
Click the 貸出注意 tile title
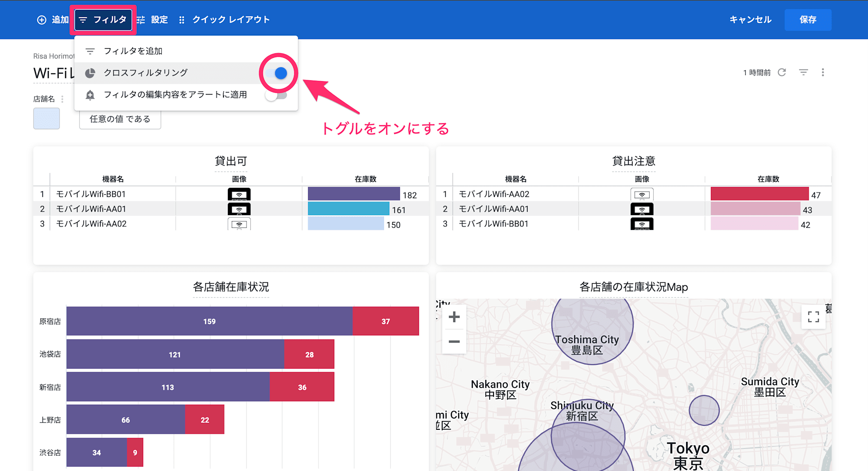coord(634,161)
